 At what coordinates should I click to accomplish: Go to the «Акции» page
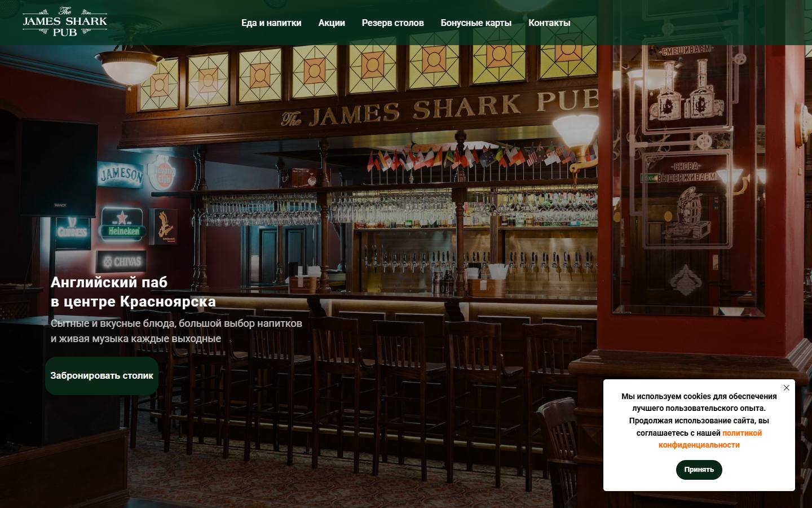(332, 23)
